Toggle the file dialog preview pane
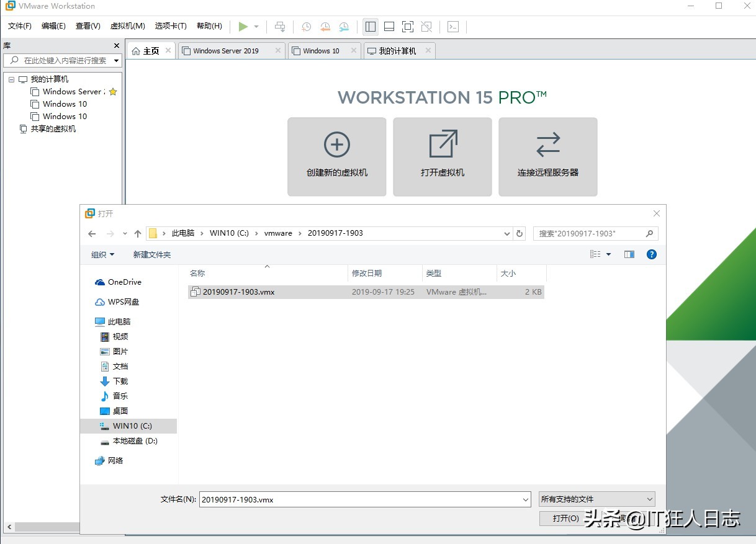Viewport: 756px width, 544px height. click(629, 254)
